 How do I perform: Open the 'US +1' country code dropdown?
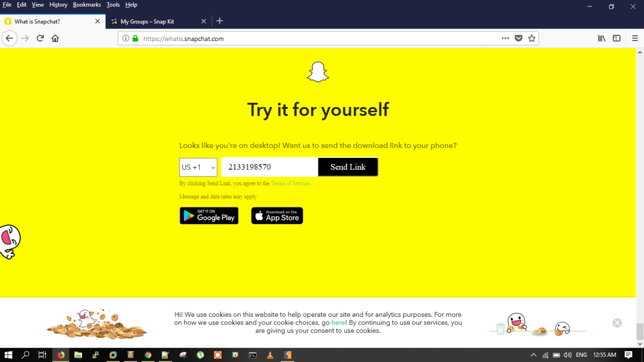click(x=198, y=167)
